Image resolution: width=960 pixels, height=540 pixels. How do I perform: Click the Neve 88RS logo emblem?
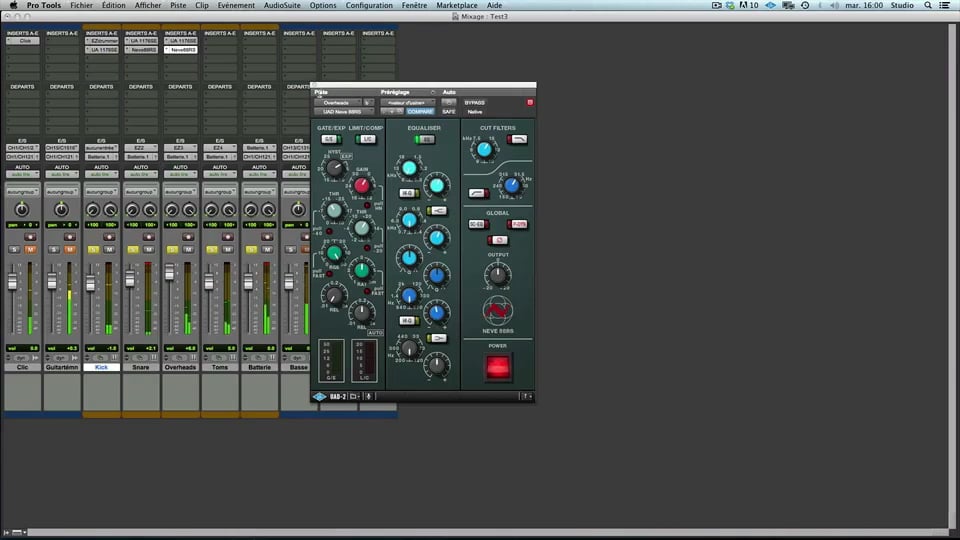[497, 311]
